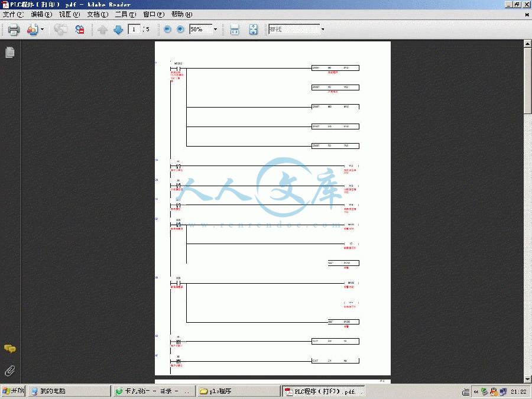Click the page number input field
532x399 pixels.
pos(134,29)
